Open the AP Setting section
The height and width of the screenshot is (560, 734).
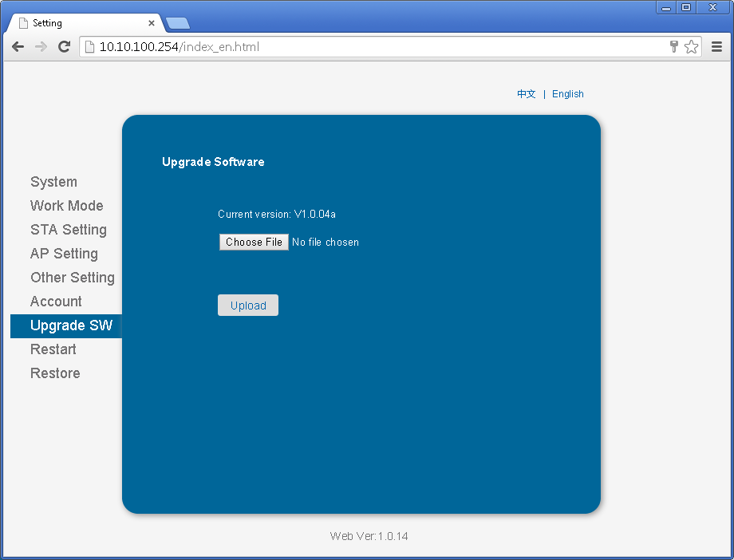(64, 254)
